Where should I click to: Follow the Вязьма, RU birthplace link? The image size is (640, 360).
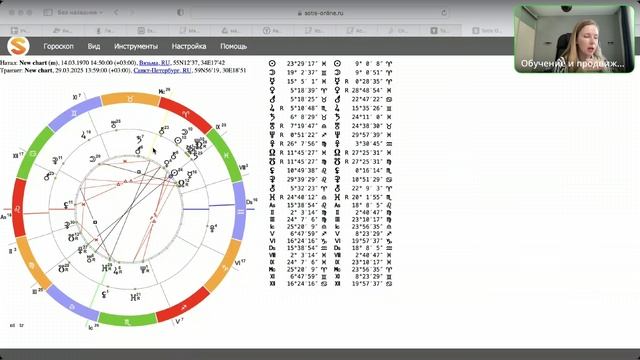(154, 63)
